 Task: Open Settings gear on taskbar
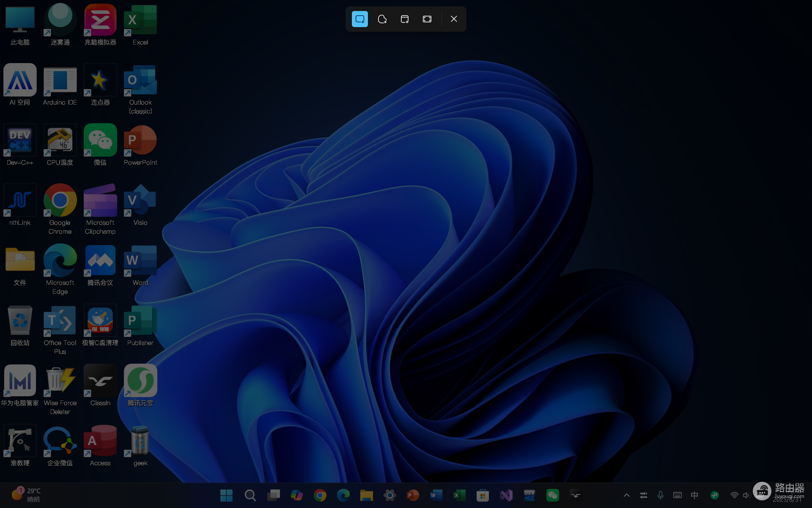point(390,495)
